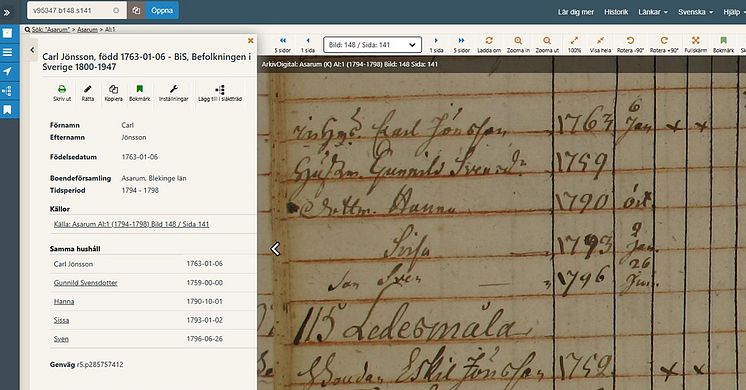Collapse the side panel with left arrow
The height and width of the screenshot is (390, 746).
(x=32, y=49)
